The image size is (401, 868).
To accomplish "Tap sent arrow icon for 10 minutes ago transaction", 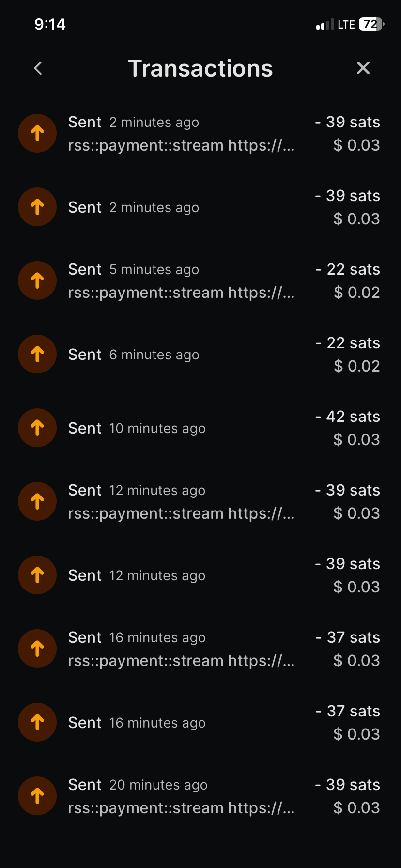I will (x=37, y=428).
